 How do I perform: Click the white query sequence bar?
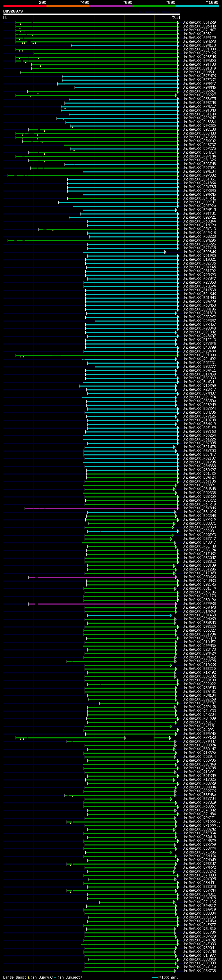point(91,15)
